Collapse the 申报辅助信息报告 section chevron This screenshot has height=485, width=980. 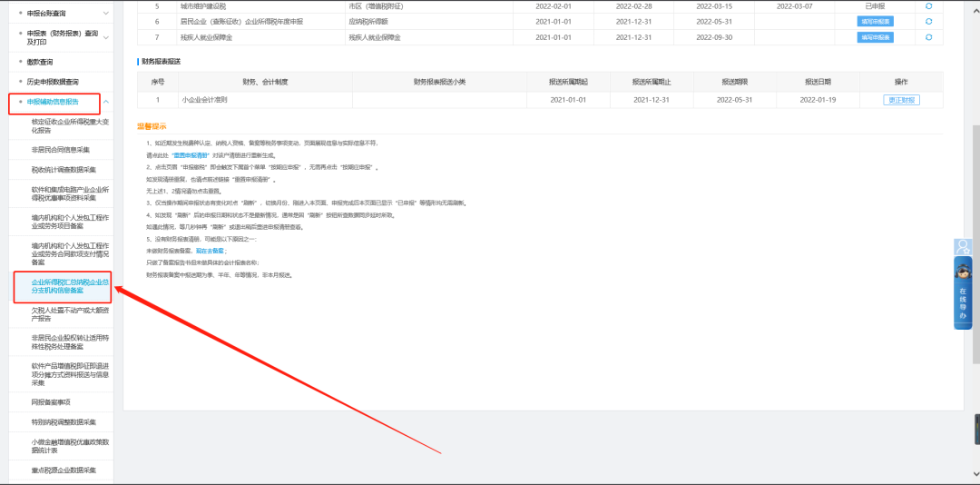(x=105, y=102)
